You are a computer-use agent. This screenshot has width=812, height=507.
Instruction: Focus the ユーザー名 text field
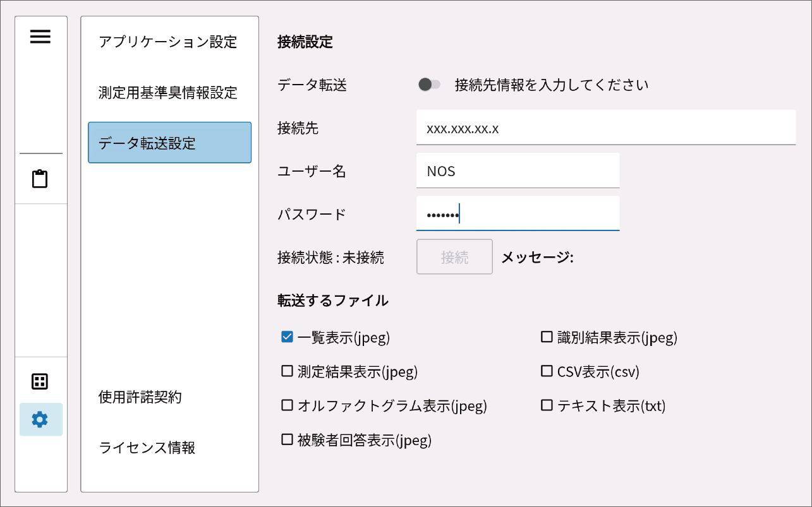(518, 171)
